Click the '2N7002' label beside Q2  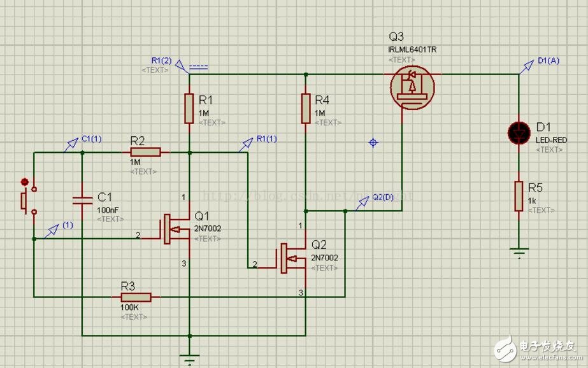point(324,258)
